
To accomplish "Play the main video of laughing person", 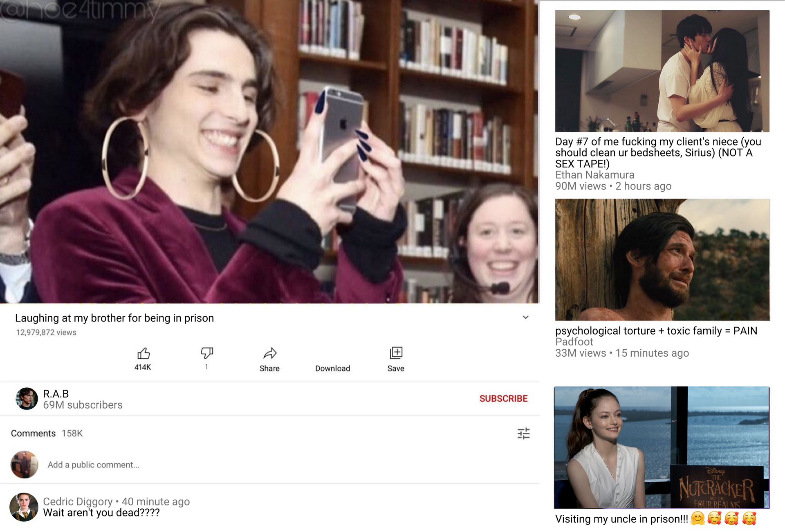I will pyautogui.click(x=269, y=152).
